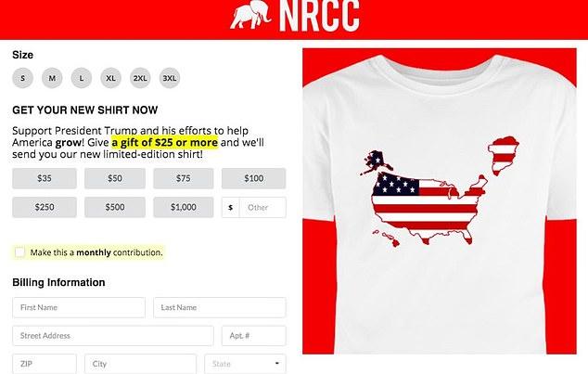Select size S
The image size is (588, 374).
(23, 78)
